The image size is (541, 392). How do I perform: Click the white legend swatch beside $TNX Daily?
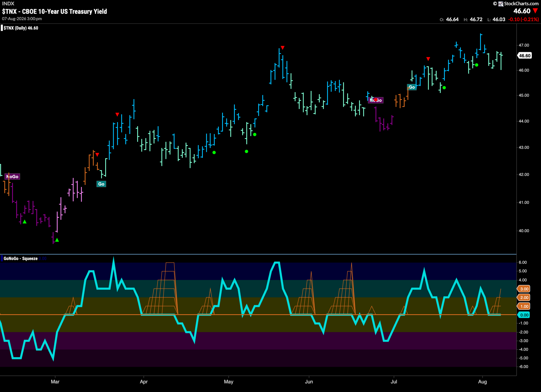[2, 28]
